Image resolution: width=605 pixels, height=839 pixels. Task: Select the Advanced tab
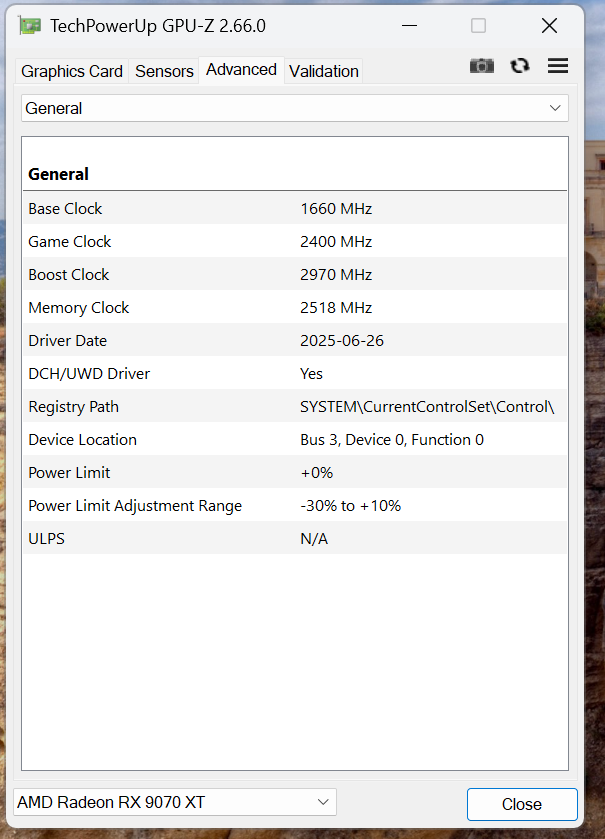click(x=241, y=70)
